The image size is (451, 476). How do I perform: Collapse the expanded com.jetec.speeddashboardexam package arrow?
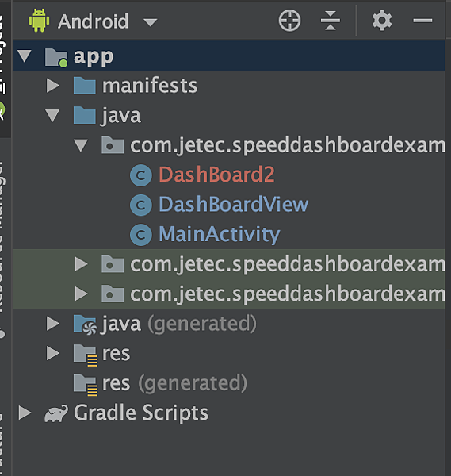pyautogui.click(x=81, y=145)
